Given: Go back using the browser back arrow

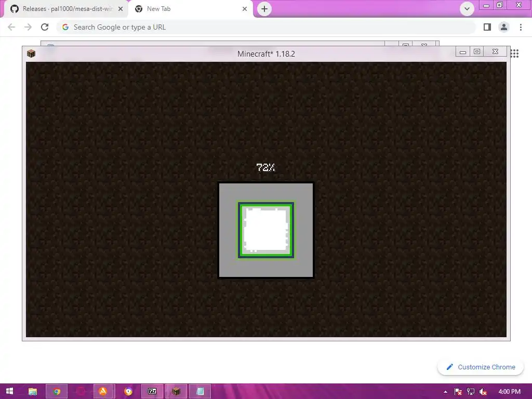Looking at the screenshot, I should 11,27.
